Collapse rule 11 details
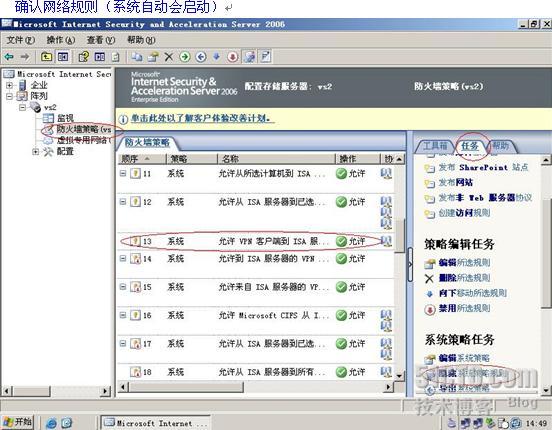 coord(123,173)
